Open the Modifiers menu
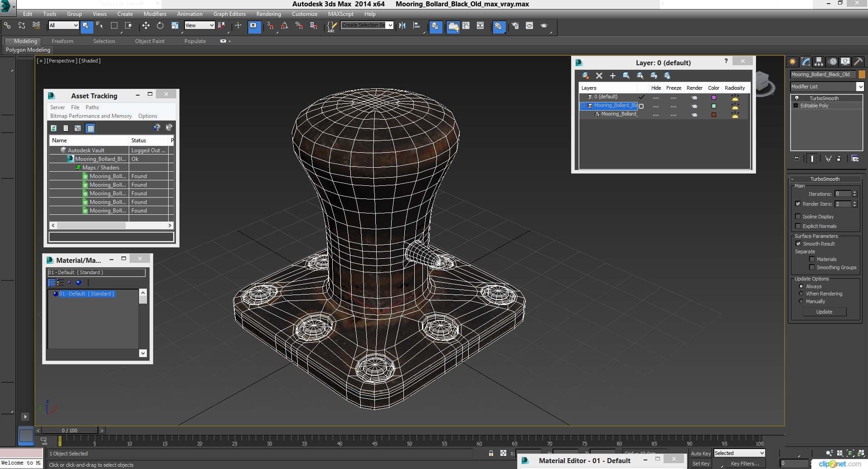The image size is (868, 469). coord(155,14)
